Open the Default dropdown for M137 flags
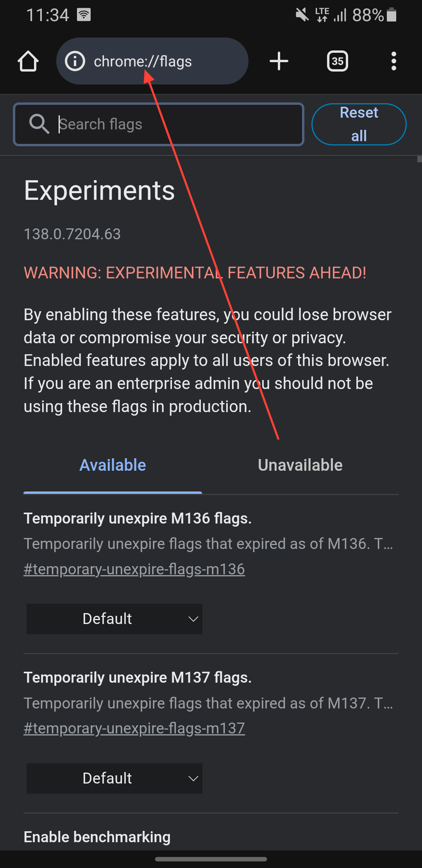The width and height of the screenshot is (422, 868). (x=114, y=778)
